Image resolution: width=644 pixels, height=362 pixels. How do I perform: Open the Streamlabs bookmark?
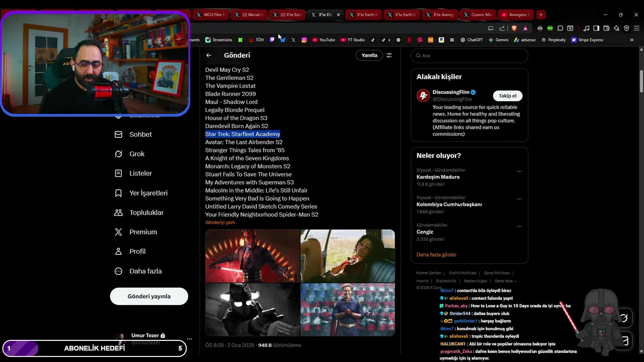click(x=218, y=40)
